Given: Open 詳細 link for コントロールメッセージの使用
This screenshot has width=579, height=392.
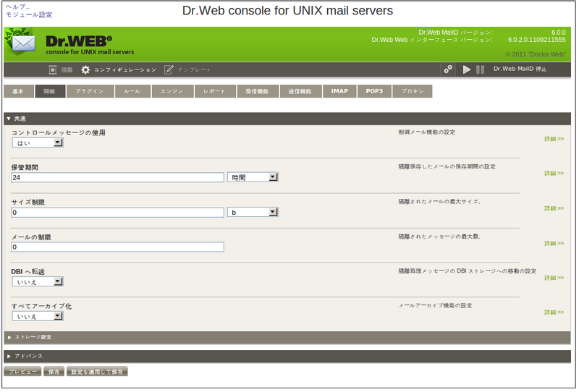Looking at the screenshot, I should click(x=554, y=139).
